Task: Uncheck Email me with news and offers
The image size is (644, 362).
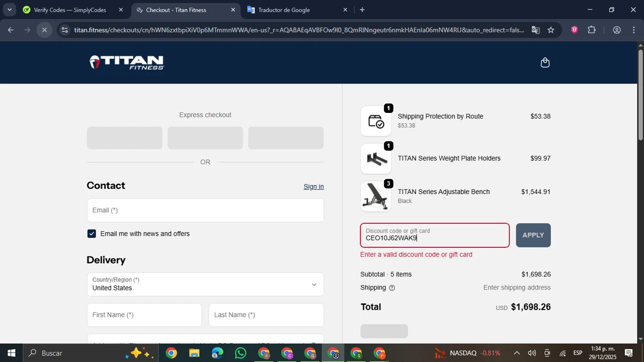Action: [91, 234]
